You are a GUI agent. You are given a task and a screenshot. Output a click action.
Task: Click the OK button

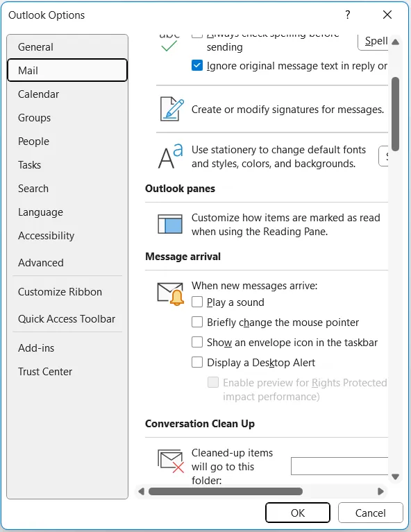(298, 513)
